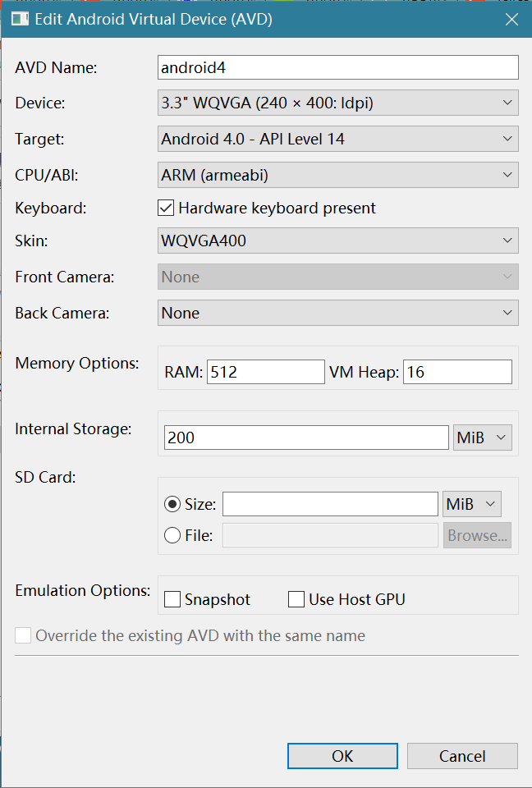The image size is (532, 788).
Task: Open Internal Storage MiB unit dropdown
Action: click(x=483, y=438)
